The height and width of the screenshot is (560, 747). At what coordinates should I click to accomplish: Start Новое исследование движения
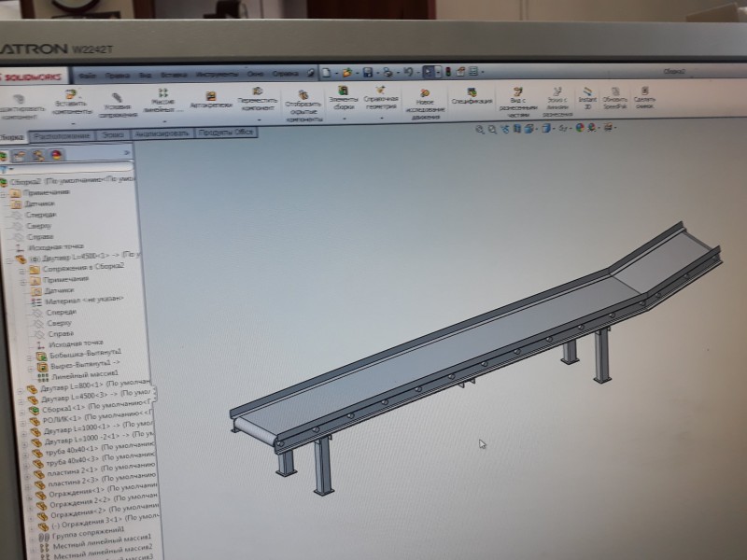click(x=425, y=104)
